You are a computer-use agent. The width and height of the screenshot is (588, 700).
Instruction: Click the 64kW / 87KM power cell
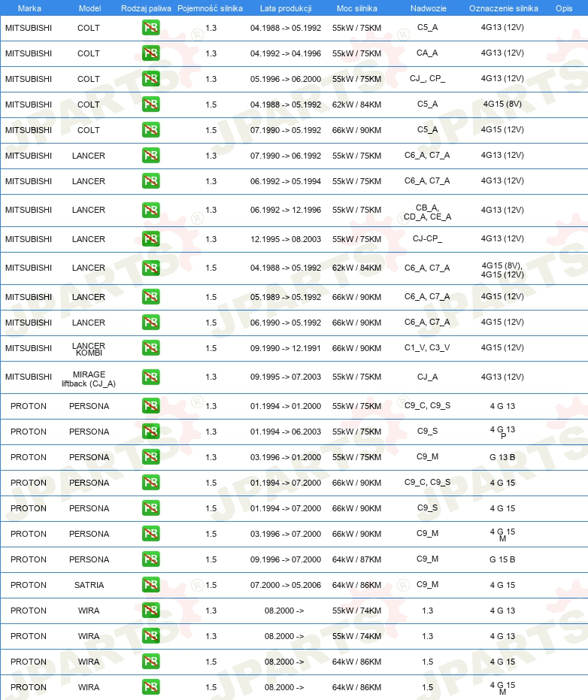click(x=356, y=559)
